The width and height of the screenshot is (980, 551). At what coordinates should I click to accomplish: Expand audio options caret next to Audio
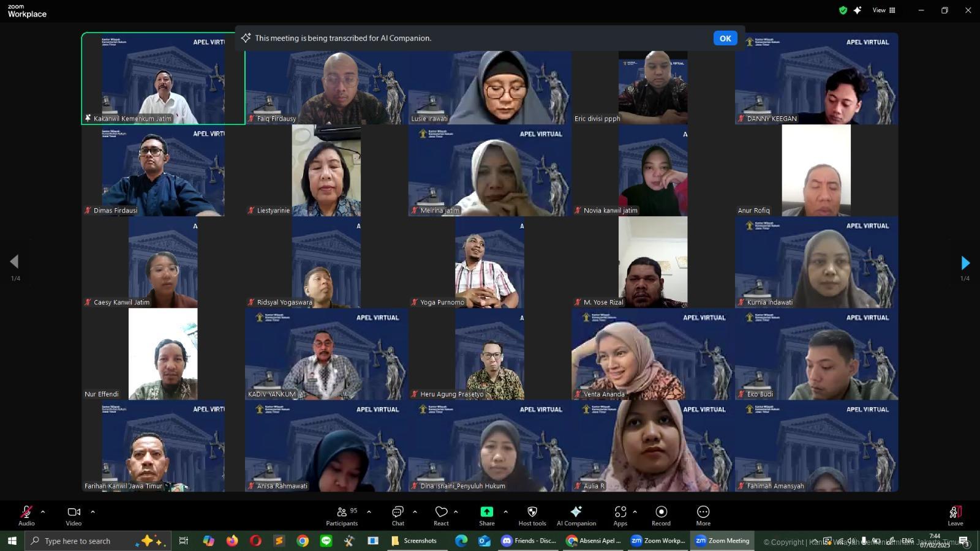click(x=43, y=511)
